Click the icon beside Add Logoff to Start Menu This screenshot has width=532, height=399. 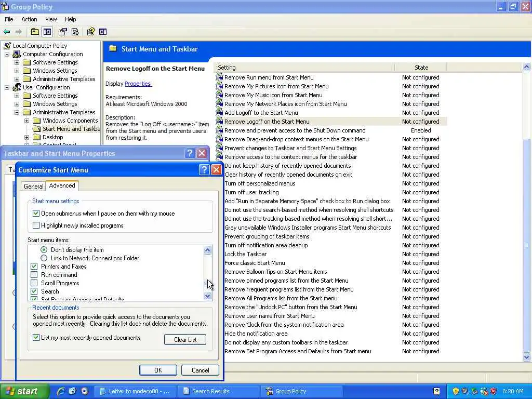pos(220,113)
